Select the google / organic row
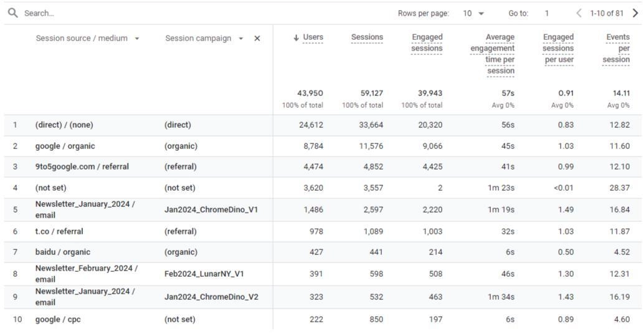644x336 pixels. (323, 146)
